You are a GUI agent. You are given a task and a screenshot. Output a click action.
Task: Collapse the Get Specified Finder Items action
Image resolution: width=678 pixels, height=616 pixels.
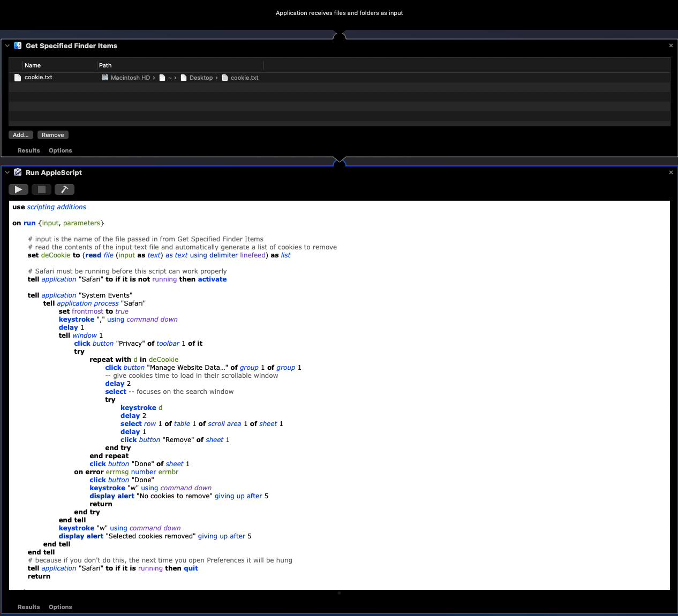[x=7, y=45]
